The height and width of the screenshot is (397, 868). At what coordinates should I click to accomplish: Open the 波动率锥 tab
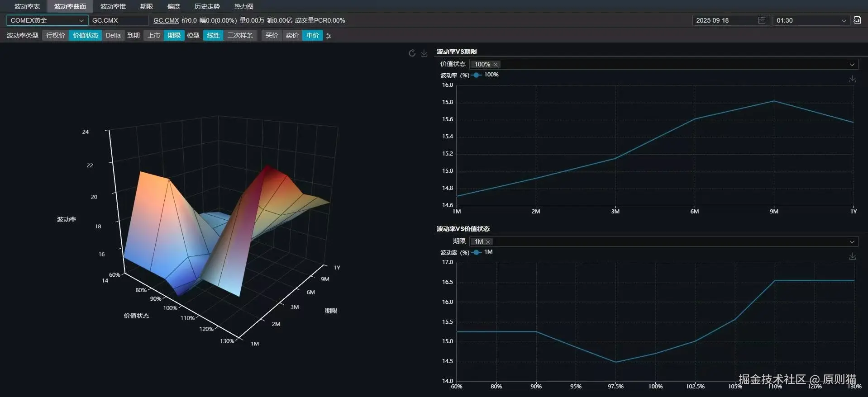(x=113, y=6)
